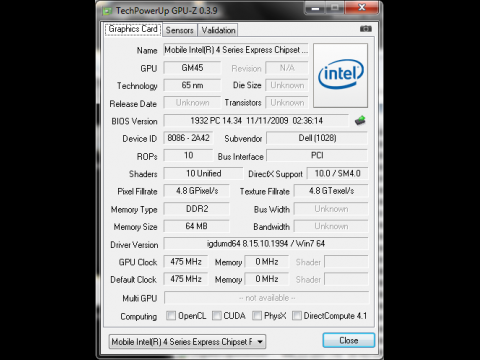Click the Intel vendor logo
The height and width of the screenshot is (360, 480).
[x=340, y=75]
